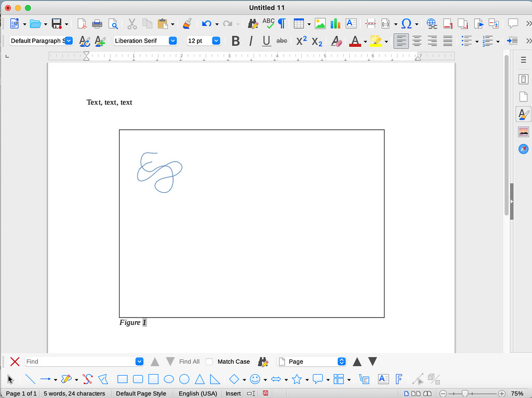Insert a hyperlink

pos(431,23)
